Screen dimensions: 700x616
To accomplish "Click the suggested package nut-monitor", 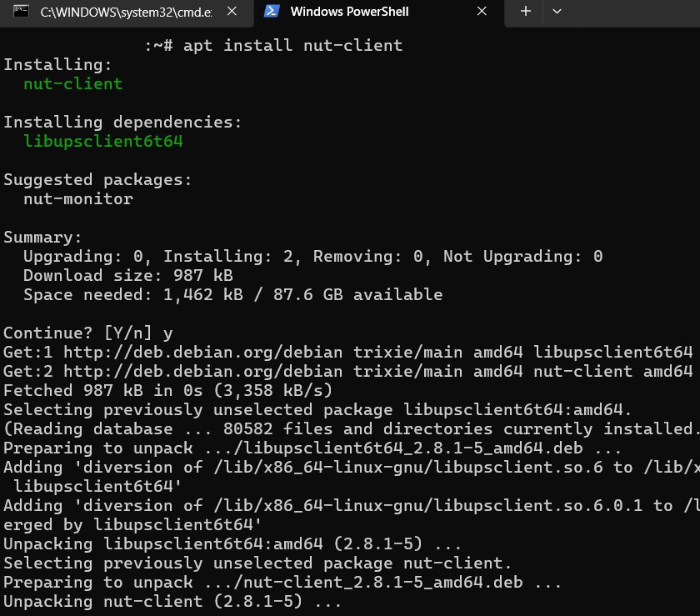I will coord(77,198).
